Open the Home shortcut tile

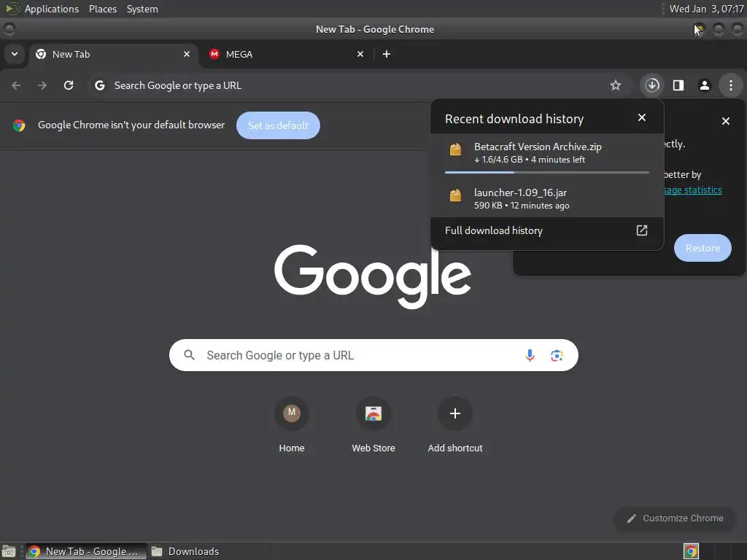point(292,424)
